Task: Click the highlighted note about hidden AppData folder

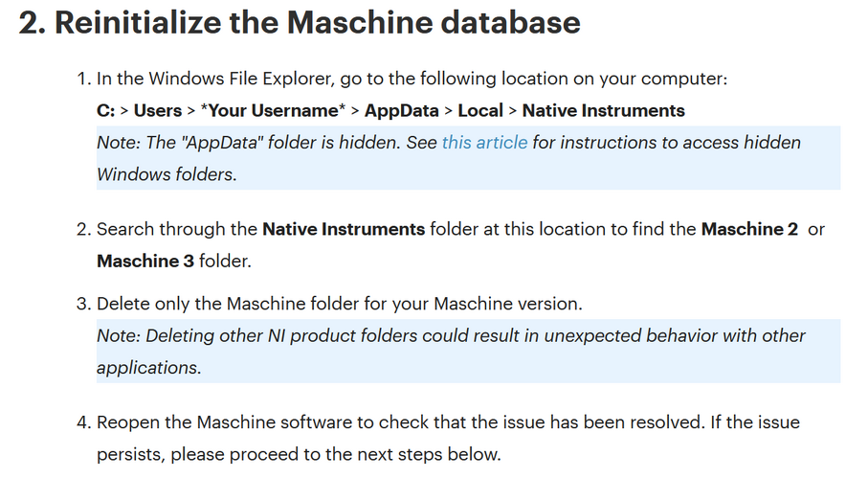Action: coord(468,158)
